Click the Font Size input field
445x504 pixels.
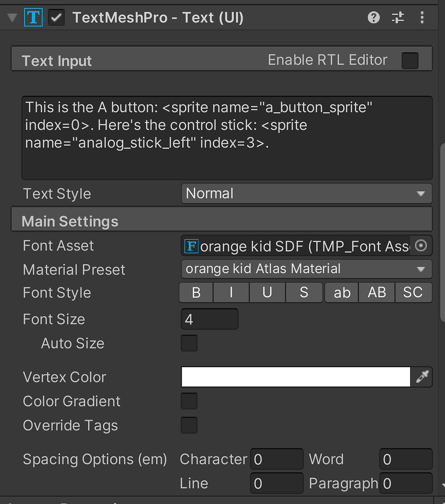click(x=209, y=319)
